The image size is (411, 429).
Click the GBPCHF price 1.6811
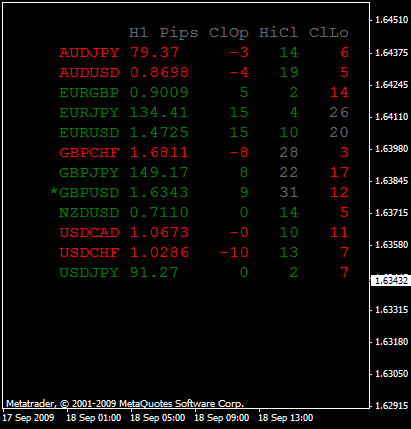click(x=159, y=153)
